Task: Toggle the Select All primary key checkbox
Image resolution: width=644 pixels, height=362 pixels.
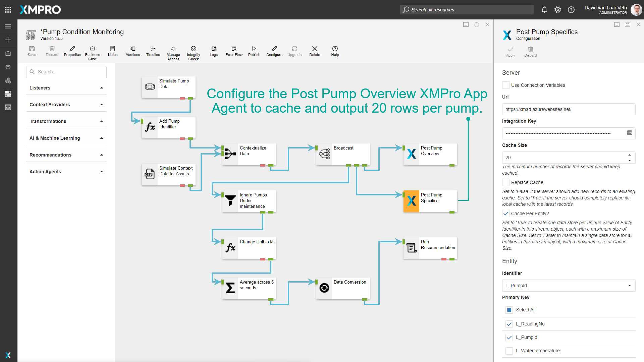Action: 509,310
